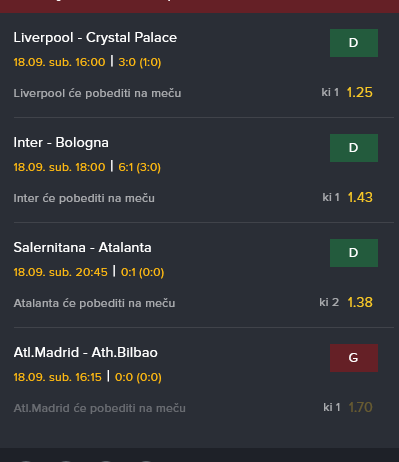This screenshot has width=399, height=462.
Task: Select the 1.43 odds for Inter
Action: pyautogui.click(x=360, y=197)
